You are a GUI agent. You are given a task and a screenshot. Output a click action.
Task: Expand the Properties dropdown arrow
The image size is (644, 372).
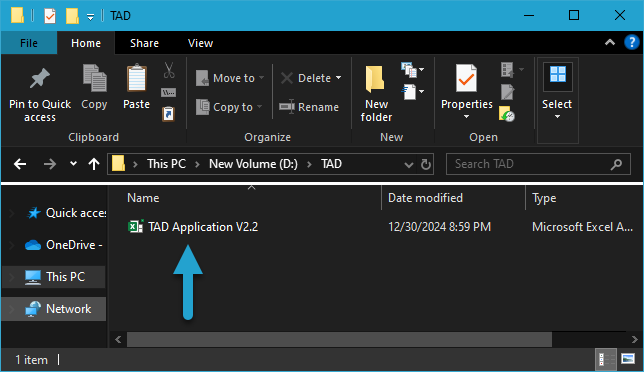(467, 117)
